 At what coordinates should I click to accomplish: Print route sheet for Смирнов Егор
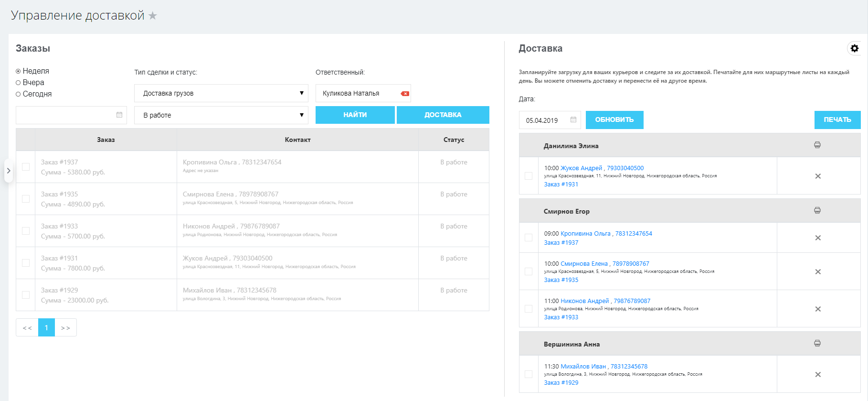pyautogui.click(x=817, y=210)
